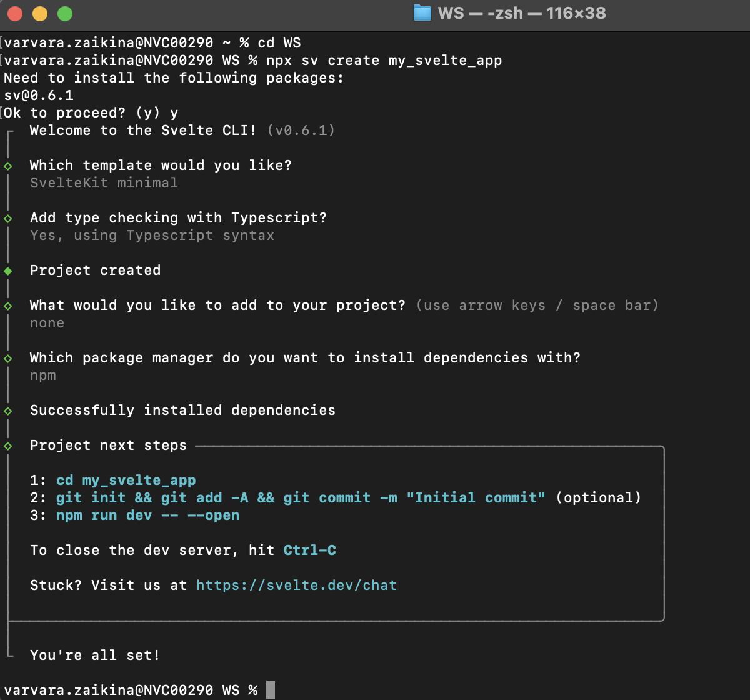This screenshot has width=750, height=700.
Task: Open the https://svelte.dev/chat link
Action: click(296, 585)
